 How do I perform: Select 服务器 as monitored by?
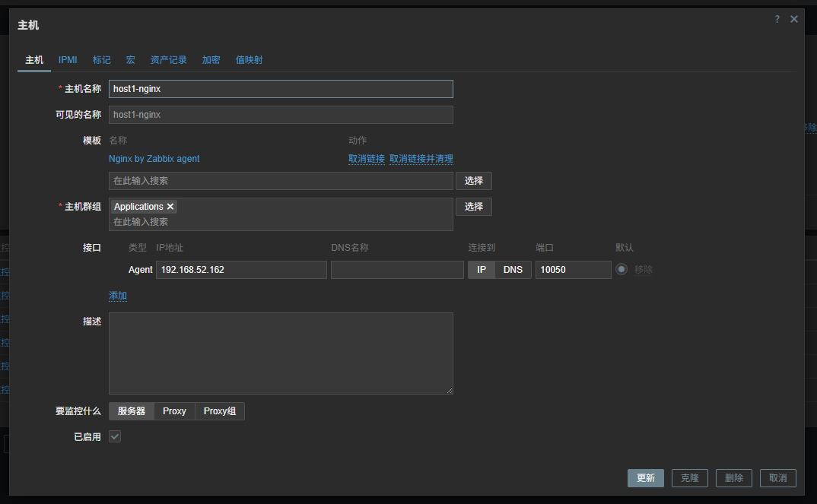(132, 411)
